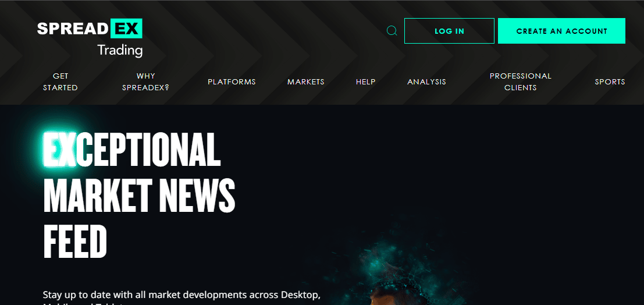The image size is (644, 305).
Task: Open the PLATFORMS menu
Action: pyautogui.click(x=232, y=82)
